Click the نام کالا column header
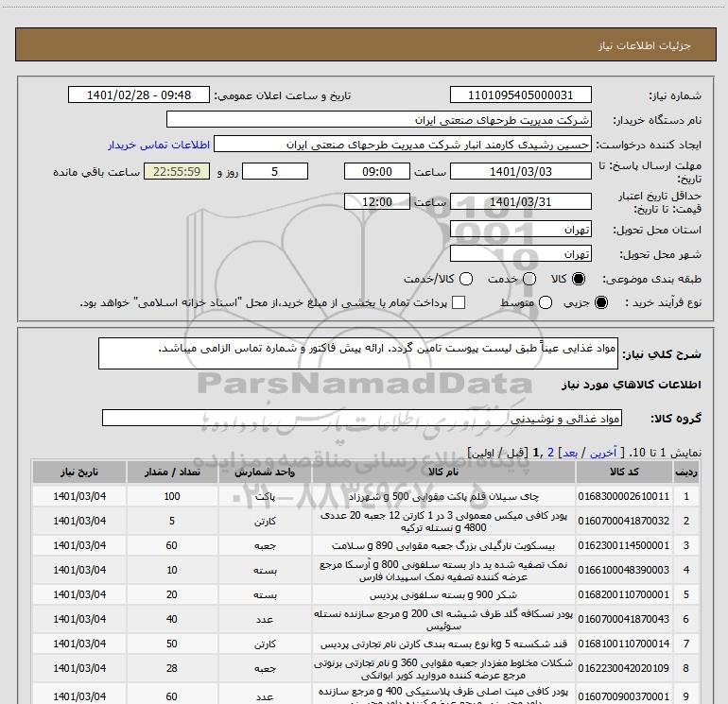 coord(443,472)
